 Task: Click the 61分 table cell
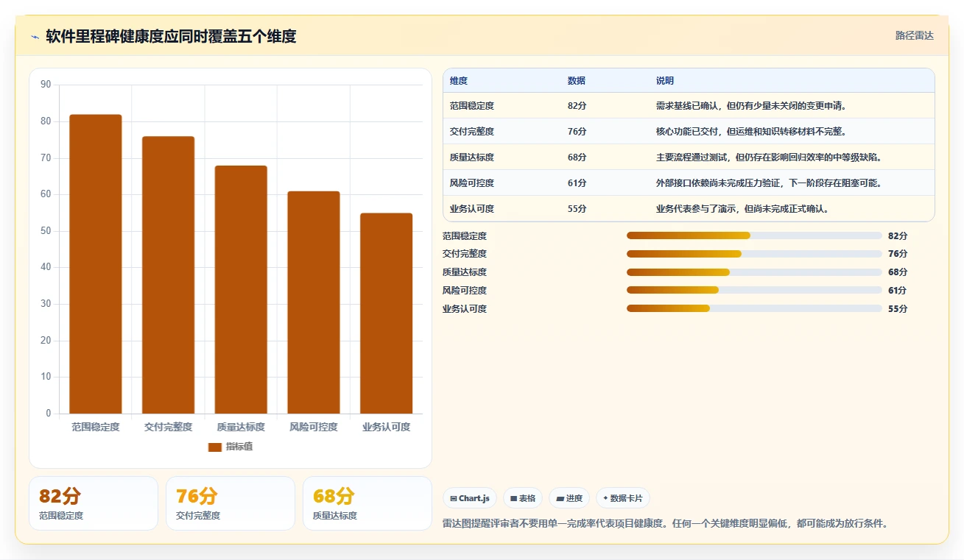click(577, 183)
